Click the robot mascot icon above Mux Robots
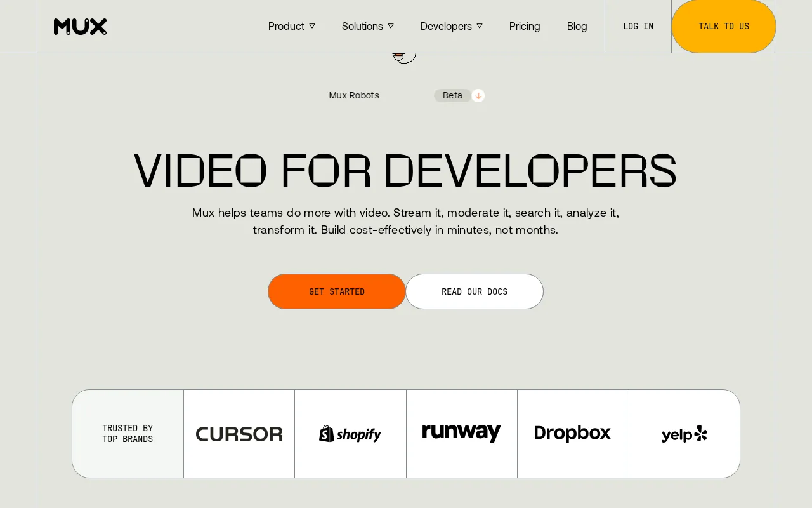 coord(404,58)
